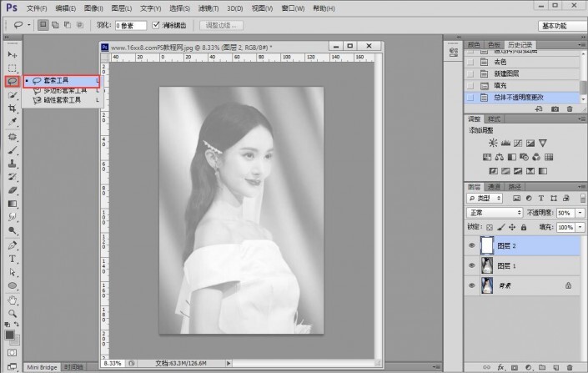Open the 滤镜(T) menu

[207, 8]
